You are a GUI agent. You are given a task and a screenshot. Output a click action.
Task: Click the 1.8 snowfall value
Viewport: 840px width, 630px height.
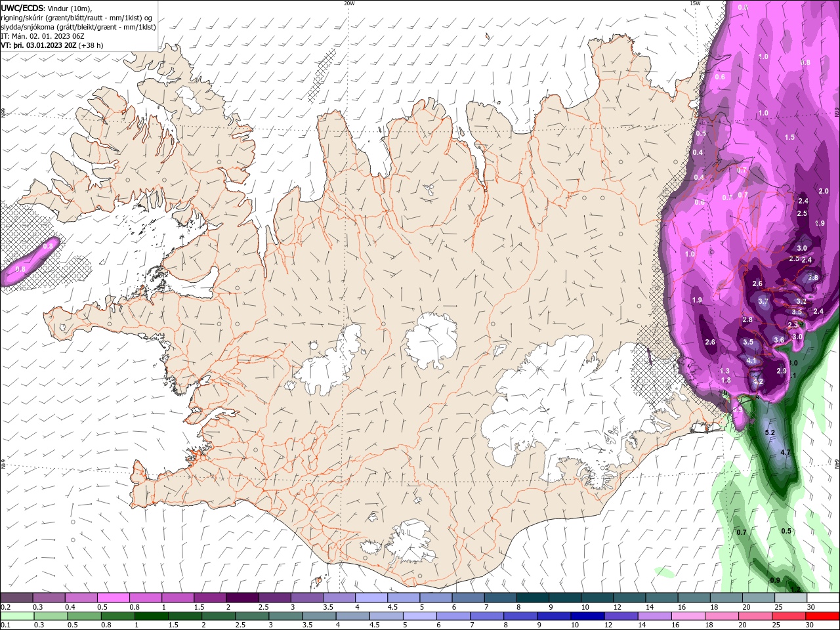coord(726,380)
